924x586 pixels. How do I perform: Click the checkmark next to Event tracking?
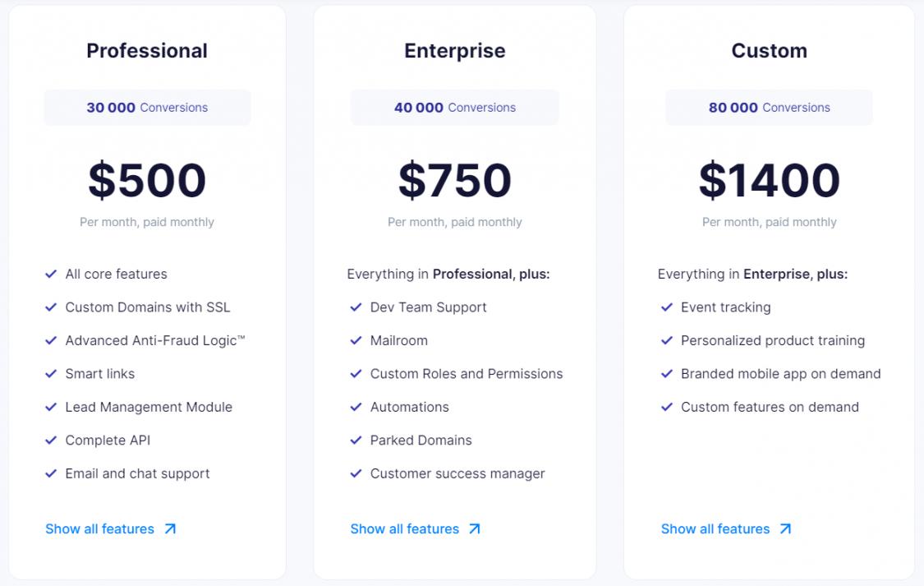point(667,307)
